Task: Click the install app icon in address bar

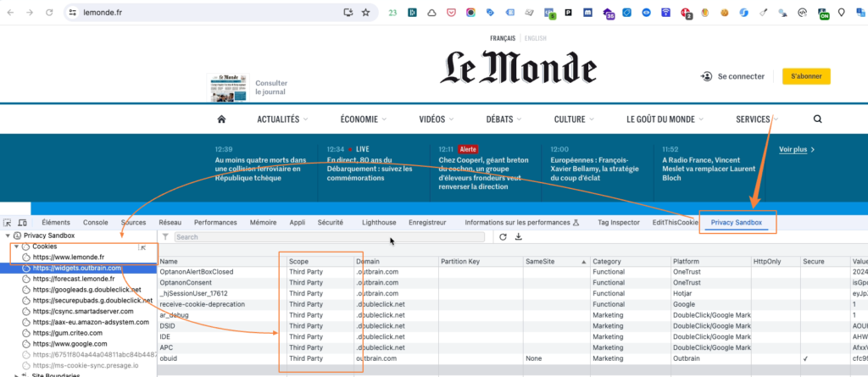Action: click(x=348, y=12)
